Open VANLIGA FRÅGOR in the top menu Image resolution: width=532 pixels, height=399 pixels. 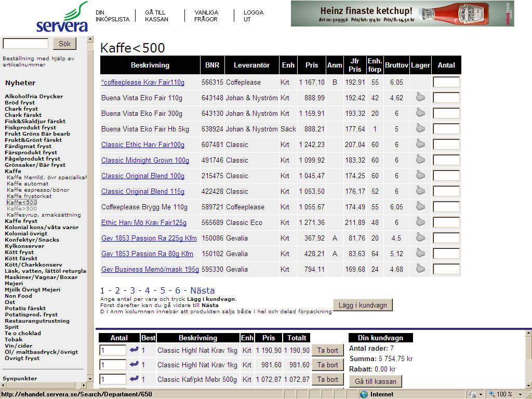point(206,16)
